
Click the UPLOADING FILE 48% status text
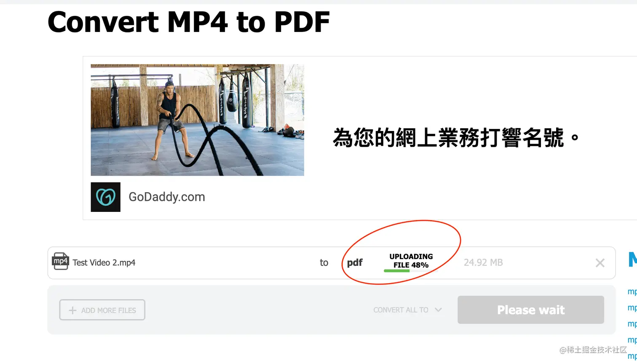click(411, 261)
